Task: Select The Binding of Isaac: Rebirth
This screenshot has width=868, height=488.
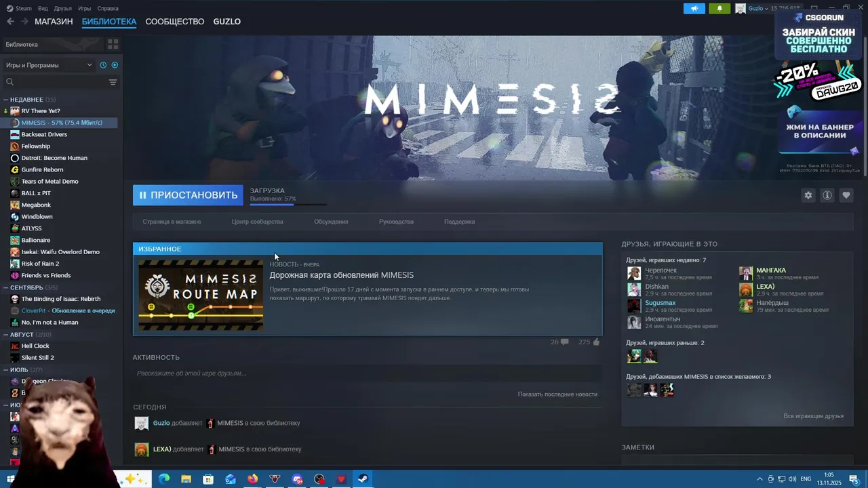Action: (60, 299)
